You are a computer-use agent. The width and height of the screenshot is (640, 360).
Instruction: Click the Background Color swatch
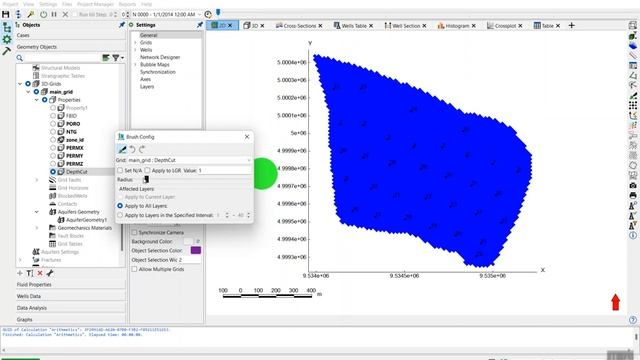188,241
